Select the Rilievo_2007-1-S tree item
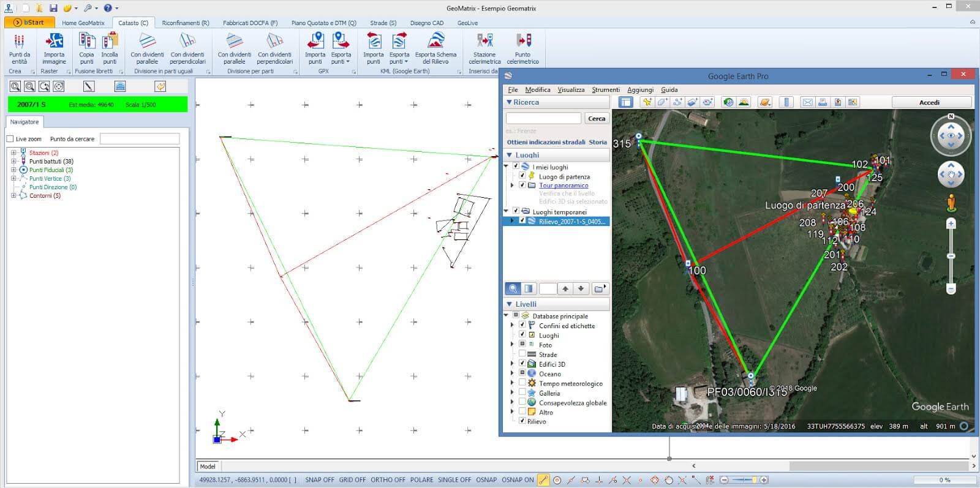The image size is (980, 488). click(573, 221)
